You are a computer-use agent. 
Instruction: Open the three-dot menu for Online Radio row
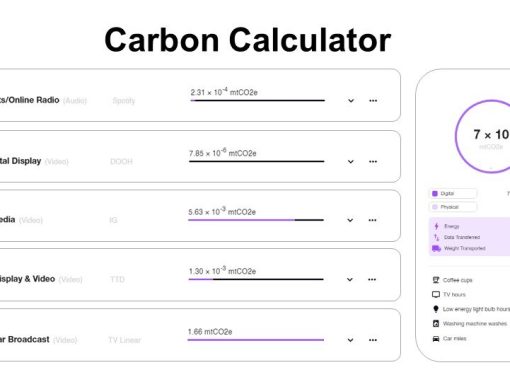click(373, 101)
